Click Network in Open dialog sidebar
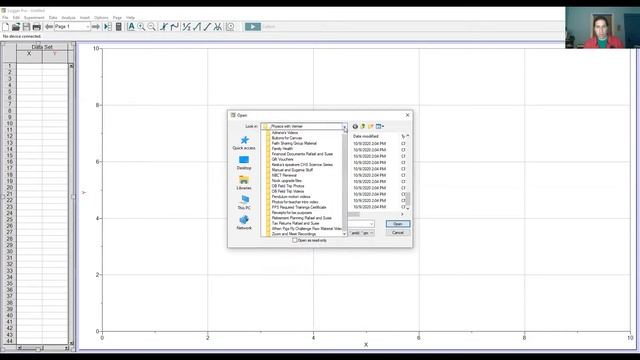 pyautogui.click(x=244, y=223)
